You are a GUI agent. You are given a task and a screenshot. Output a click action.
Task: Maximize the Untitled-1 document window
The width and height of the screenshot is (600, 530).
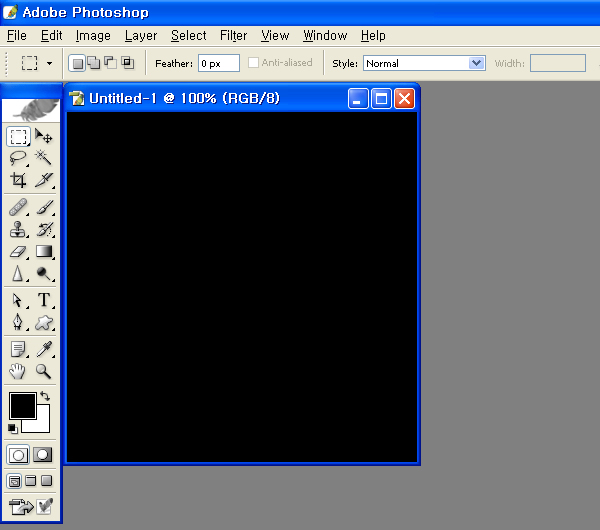381,99
